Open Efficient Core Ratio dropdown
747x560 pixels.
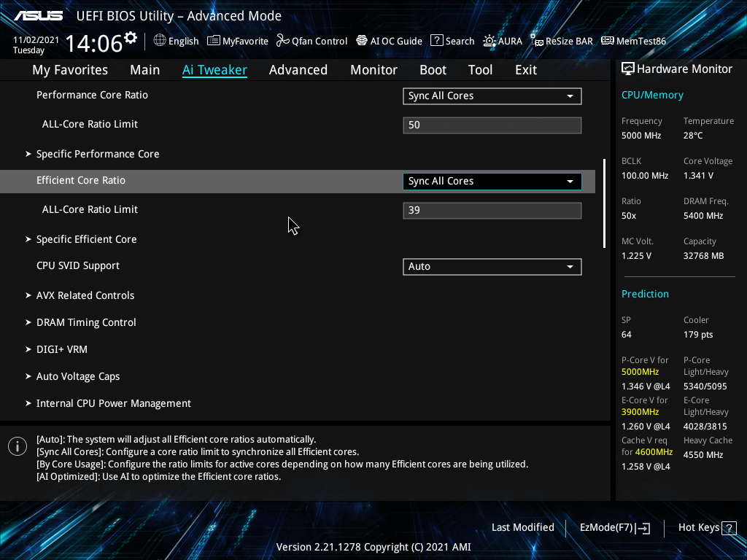click(x=492, y=181)
